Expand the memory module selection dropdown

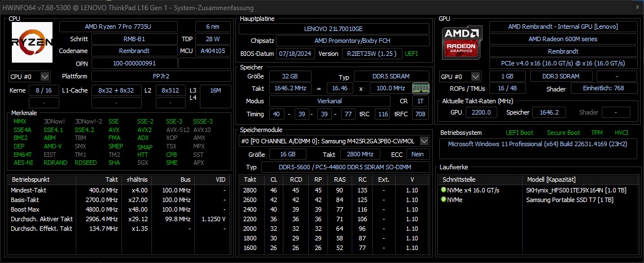(424, 141)
